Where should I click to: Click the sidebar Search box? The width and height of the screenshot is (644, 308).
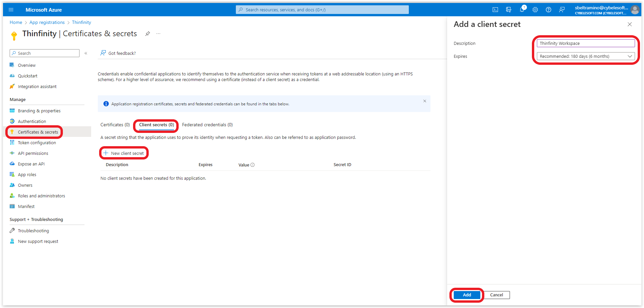(45, 53)
